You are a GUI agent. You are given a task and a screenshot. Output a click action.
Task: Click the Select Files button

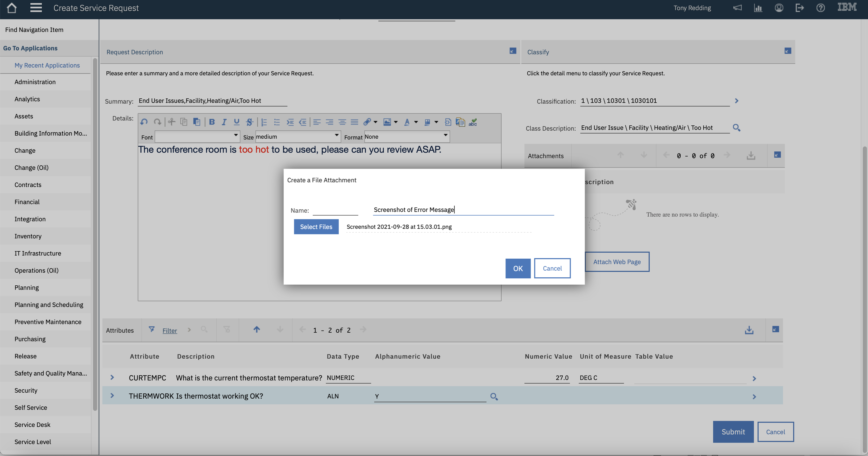point(316,227)
